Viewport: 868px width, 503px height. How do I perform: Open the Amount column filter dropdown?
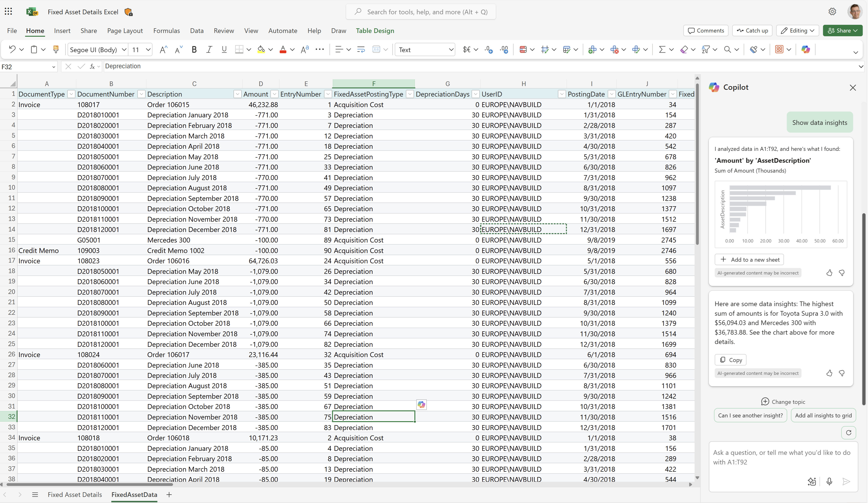(x=275, y=94)
